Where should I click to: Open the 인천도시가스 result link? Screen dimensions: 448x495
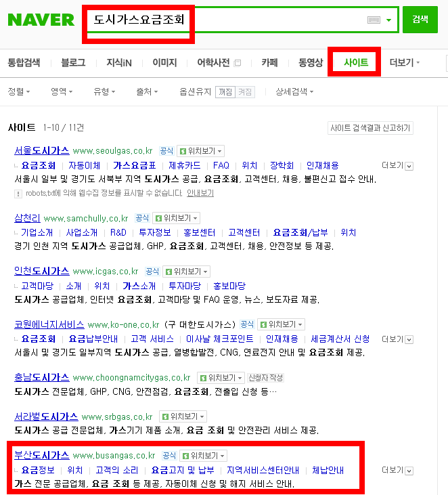[x=42, y=271]
